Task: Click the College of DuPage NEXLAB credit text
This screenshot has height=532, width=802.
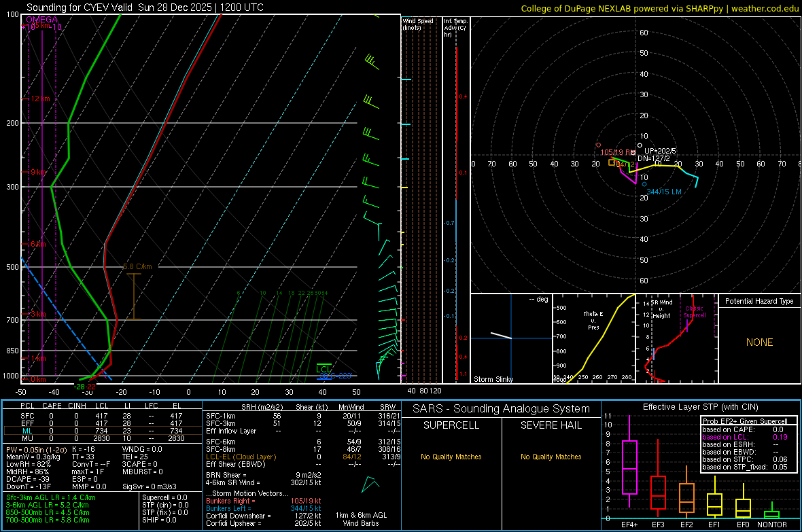Action: [660, 8]
